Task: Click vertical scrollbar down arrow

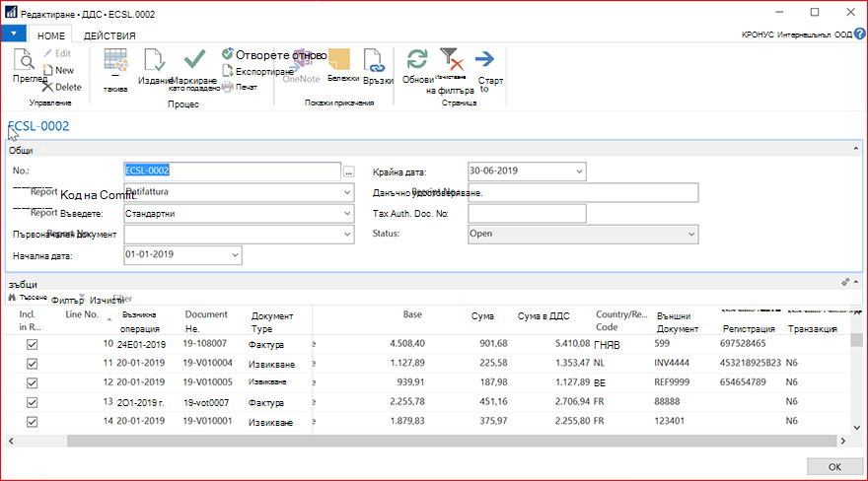Action: (x=857, y=428)
